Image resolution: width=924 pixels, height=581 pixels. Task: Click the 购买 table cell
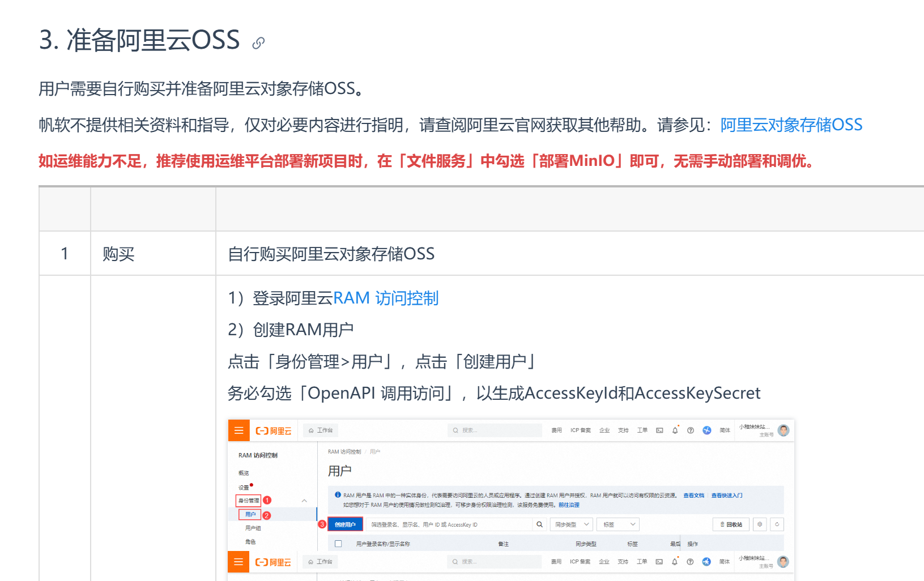click(153, 254)
